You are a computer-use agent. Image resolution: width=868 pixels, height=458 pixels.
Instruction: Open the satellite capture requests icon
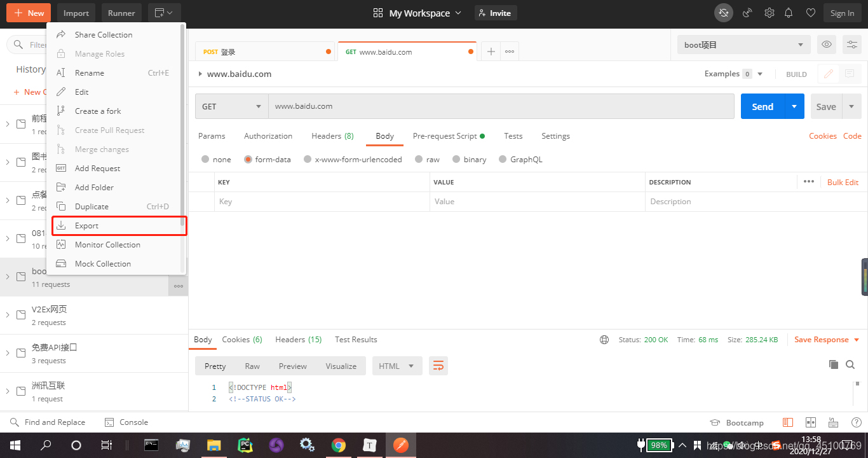(747, 13)
